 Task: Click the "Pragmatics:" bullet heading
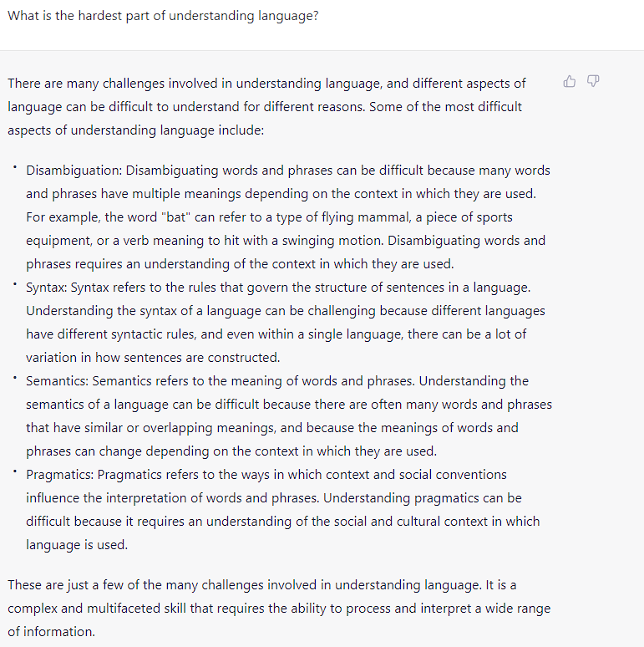point(60,475)
